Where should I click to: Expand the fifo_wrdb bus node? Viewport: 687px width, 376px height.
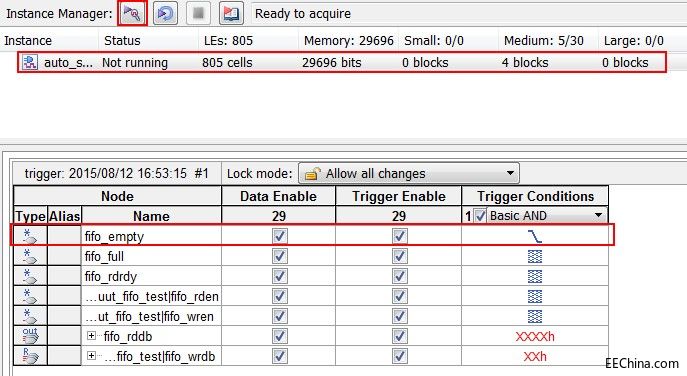pos(91,355)
